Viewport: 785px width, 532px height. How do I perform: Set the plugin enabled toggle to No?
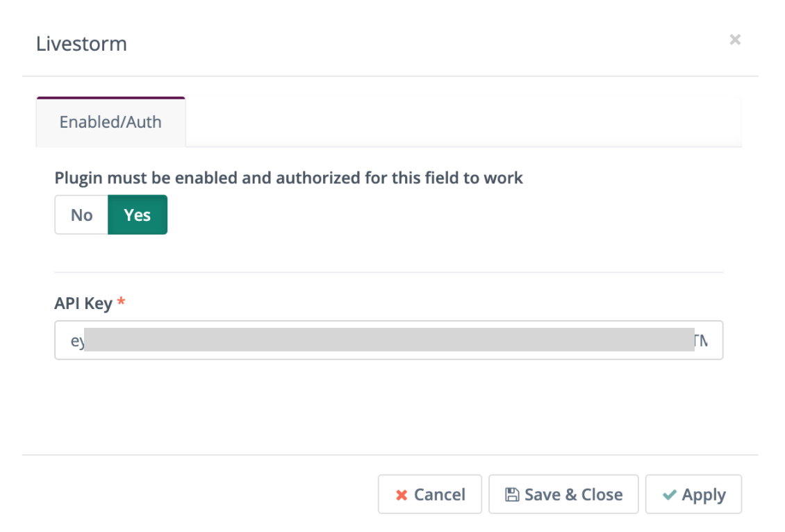click(81, 215)
